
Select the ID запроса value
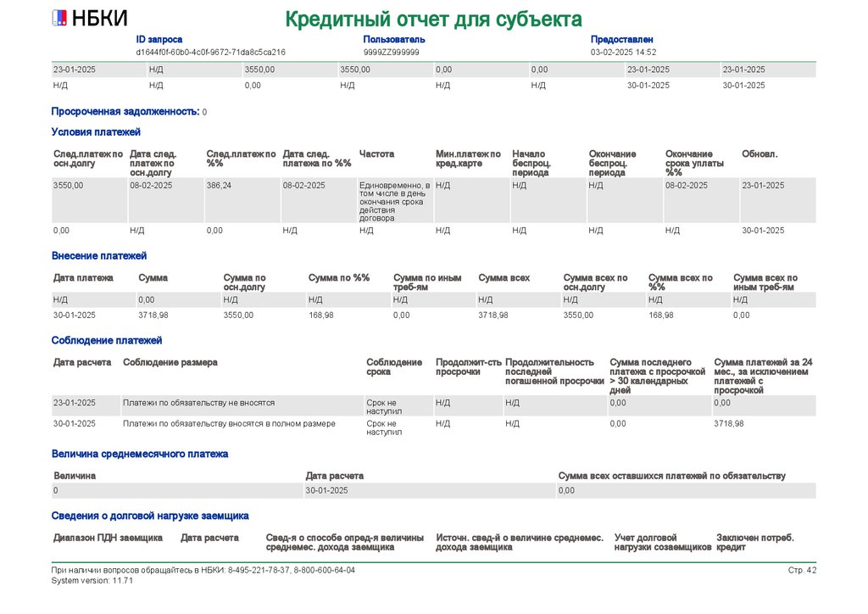click(210, 52)
